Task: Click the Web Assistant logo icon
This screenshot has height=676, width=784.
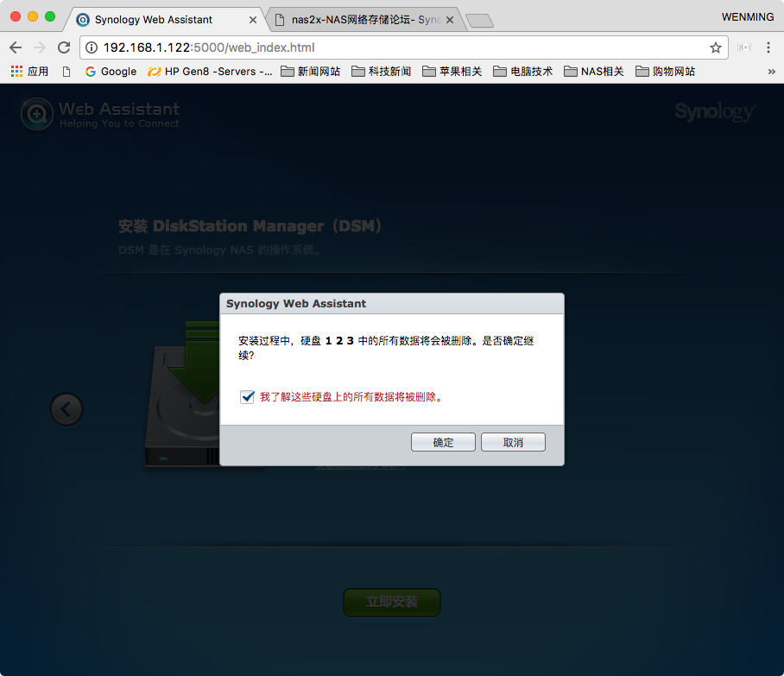Action: coord(37,113)
